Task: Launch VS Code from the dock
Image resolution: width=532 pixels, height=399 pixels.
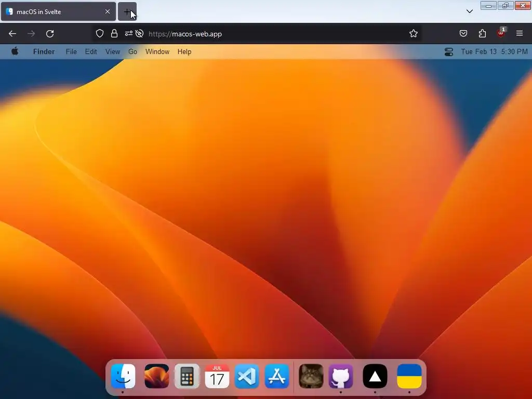Action: click(247, 376)
